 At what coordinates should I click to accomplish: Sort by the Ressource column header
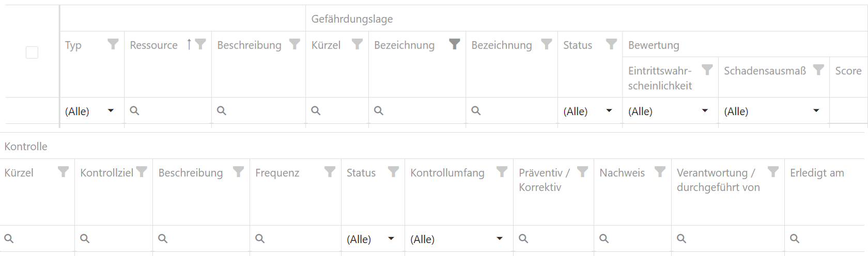154,45
